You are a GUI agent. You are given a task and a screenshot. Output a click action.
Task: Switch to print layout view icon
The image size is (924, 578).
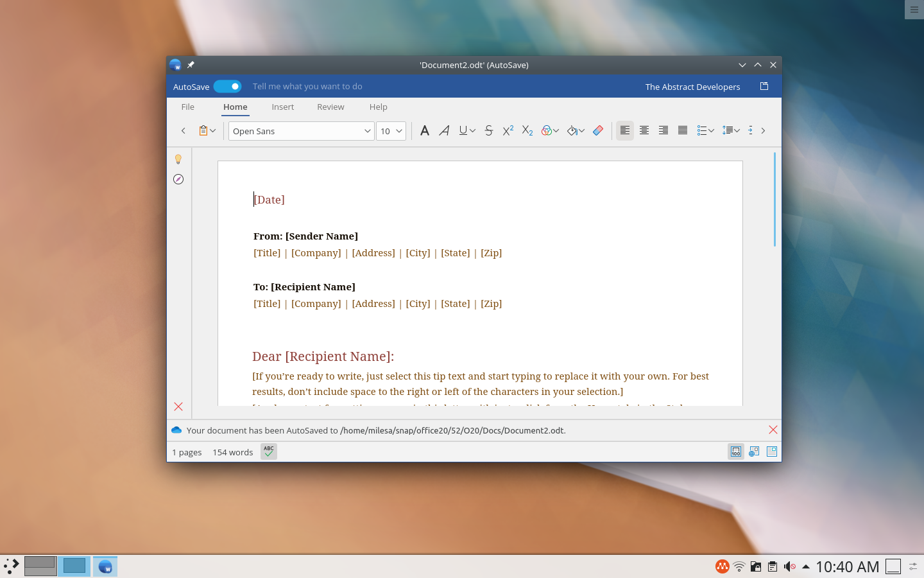pyautogui.click(x=772, y=451)
